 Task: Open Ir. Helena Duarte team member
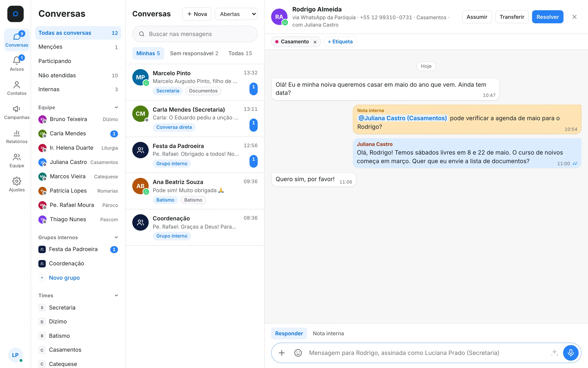coord(78,148)
